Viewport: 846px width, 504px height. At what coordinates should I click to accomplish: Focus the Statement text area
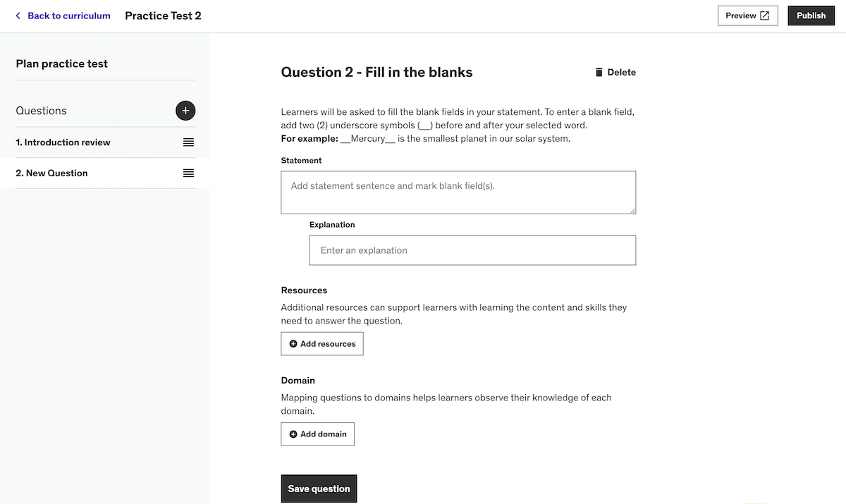tap(458, 192)
